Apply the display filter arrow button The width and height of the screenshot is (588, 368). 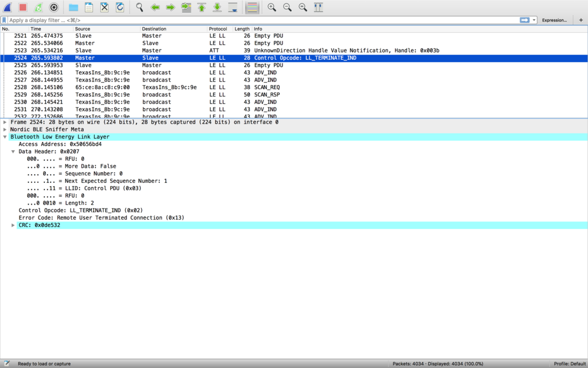tap(524, 20)
